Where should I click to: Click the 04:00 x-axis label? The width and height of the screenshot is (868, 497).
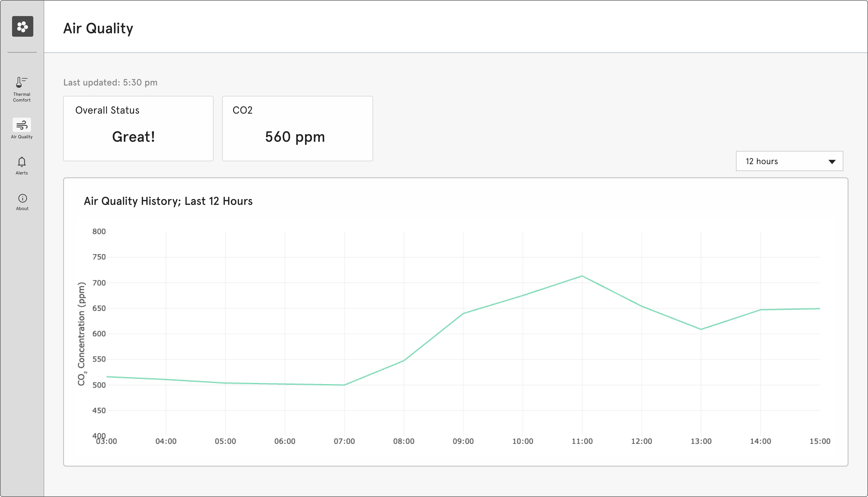tap(166, 441)
